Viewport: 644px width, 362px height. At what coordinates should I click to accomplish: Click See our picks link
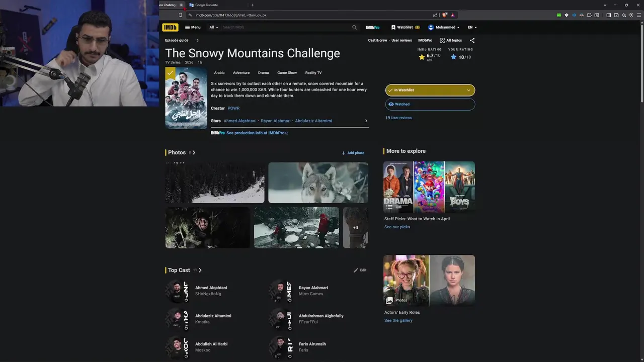[x=397, y=227]
